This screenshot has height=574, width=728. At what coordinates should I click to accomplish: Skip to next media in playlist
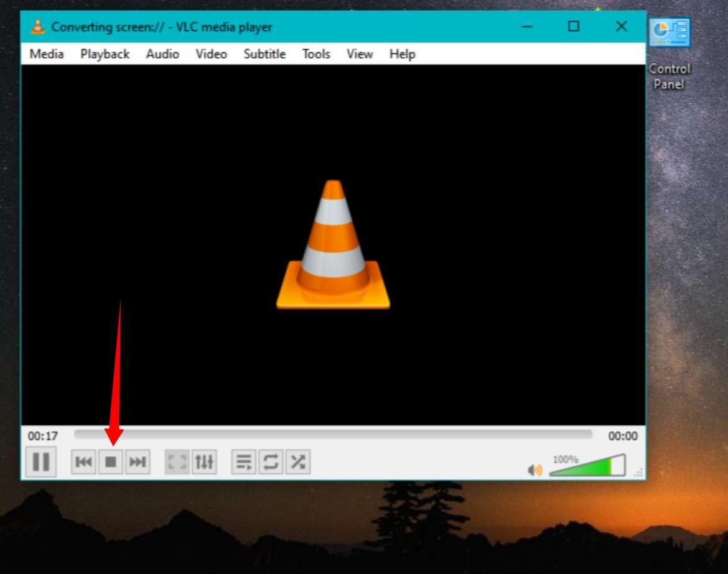click(x=138, y=461)
